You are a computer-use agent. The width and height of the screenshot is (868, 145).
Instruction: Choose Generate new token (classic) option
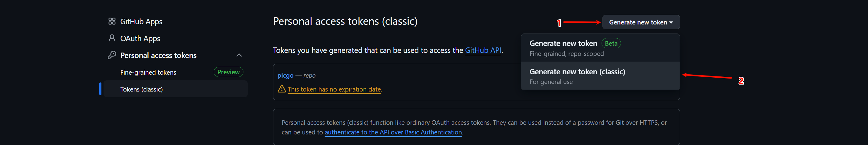[577, 76]
